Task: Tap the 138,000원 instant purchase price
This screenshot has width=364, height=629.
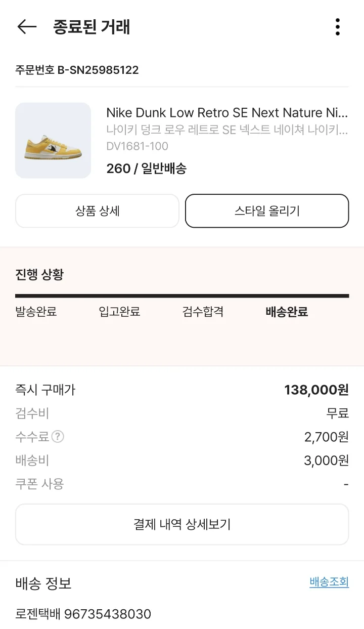Action: tap(316, 390)
